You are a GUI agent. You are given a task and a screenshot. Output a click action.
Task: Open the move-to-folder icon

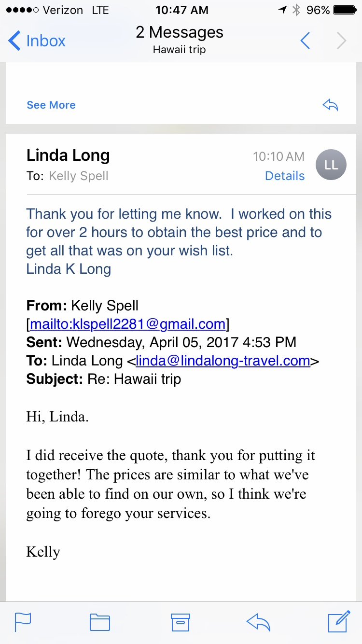coord(100,622)
